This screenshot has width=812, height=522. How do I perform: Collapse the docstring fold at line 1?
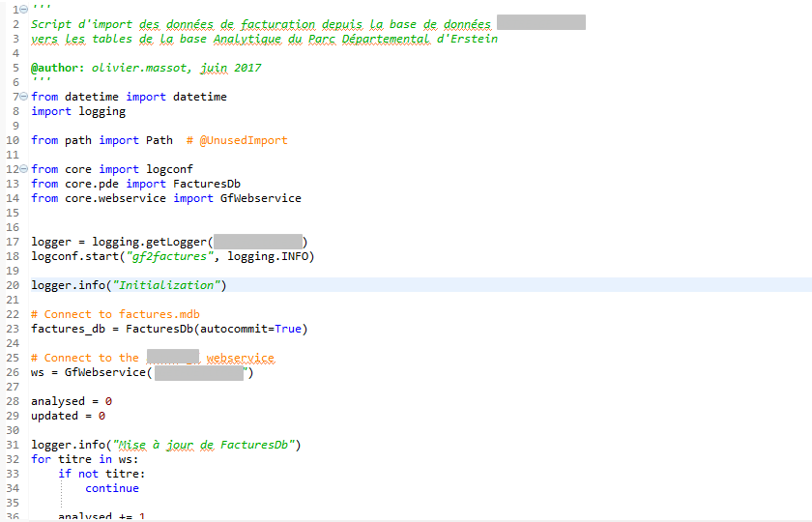coord(23,10)
